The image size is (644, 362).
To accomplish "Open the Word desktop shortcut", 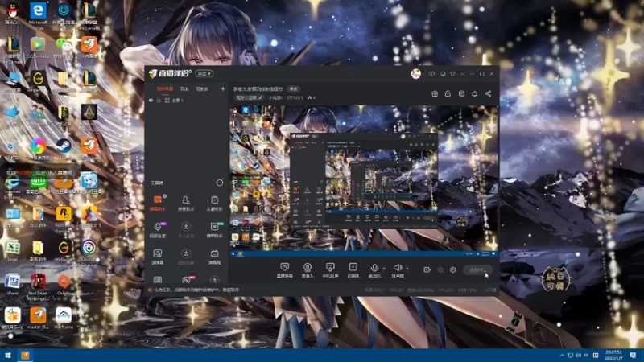I will tap(12, 285).
